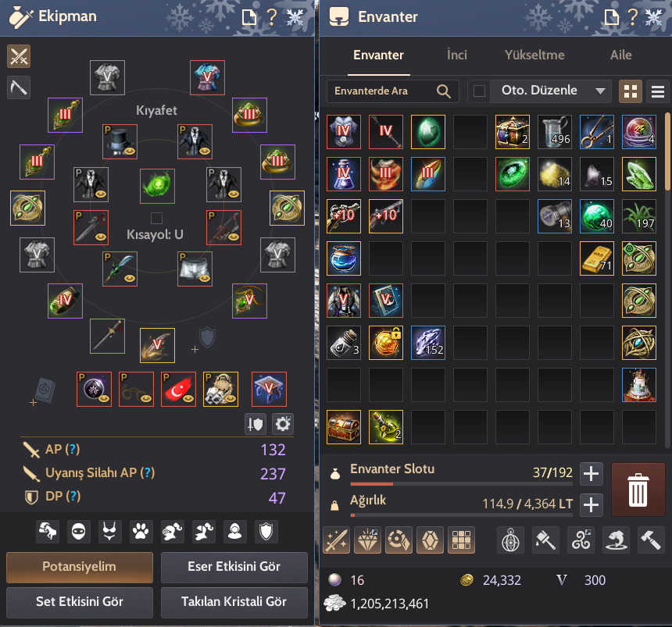Open equipment settings gear icon
The width and height of the screenshot is (672, 627).
(283, 424)
